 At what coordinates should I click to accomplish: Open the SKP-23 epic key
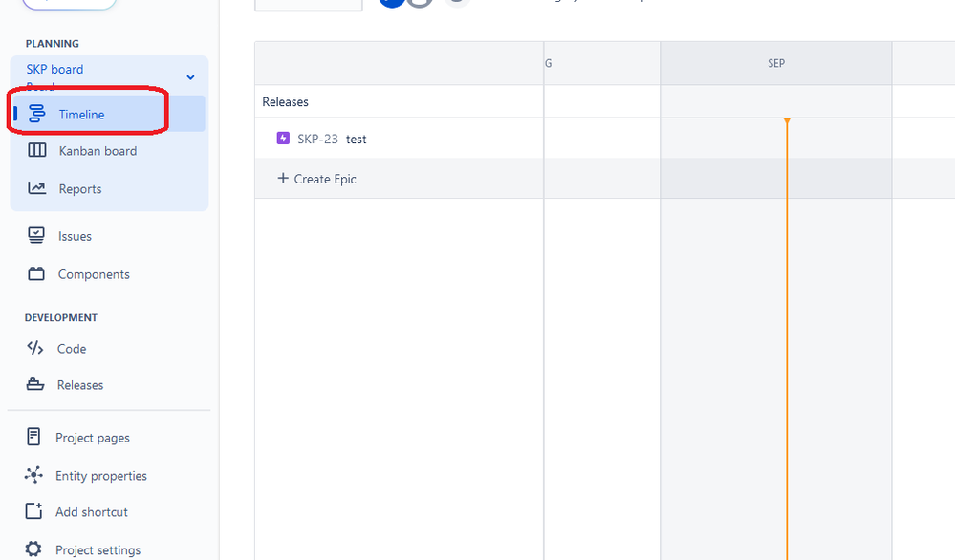point(317,139)
